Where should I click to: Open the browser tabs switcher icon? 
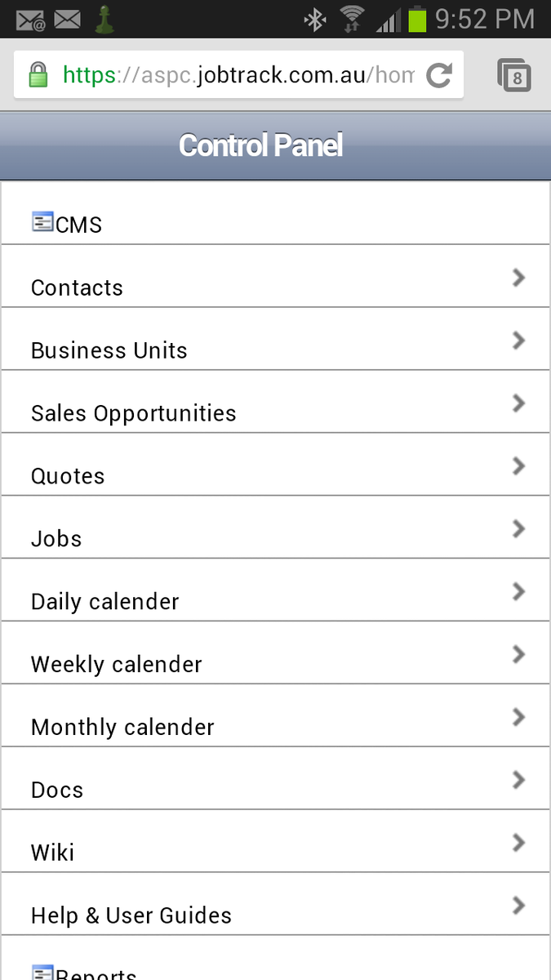tap(514, 76)
